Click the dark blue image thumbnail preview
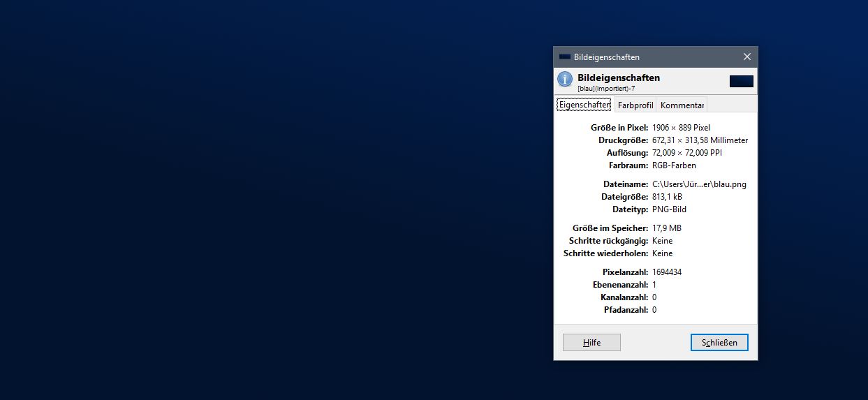 click(742, 81)
